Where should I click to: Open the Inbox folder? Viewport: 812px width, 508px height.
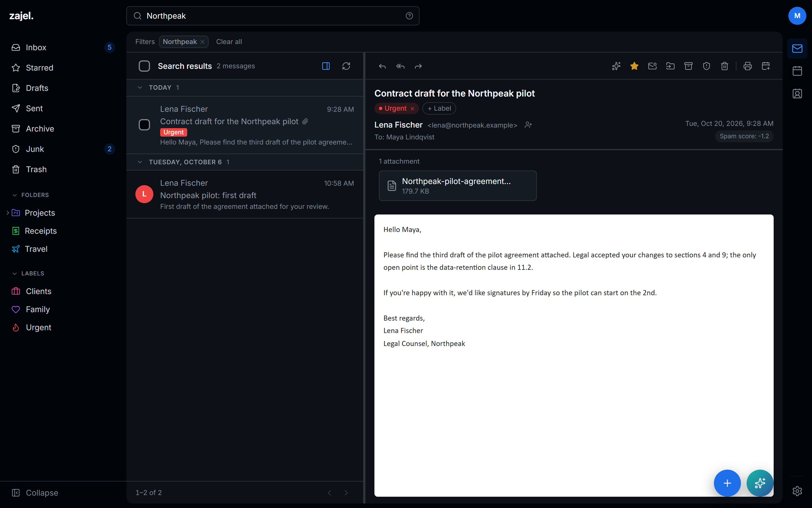point(63,47)
